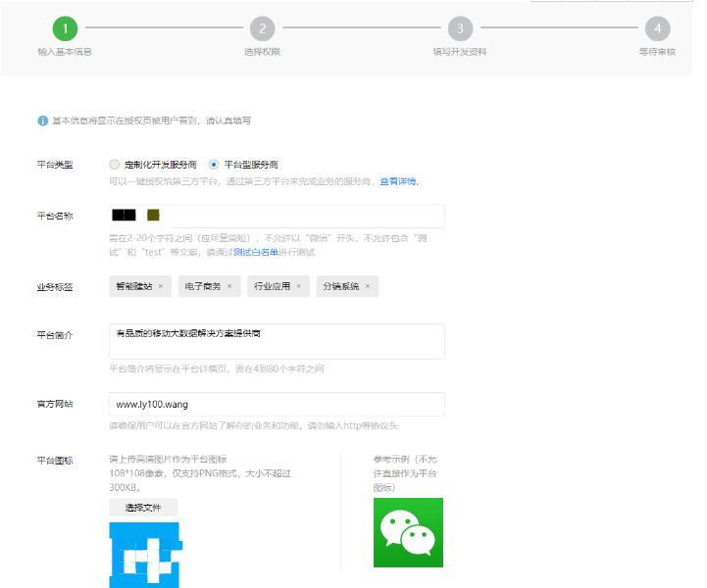Click step 4 circle 等待审核
This screenshot has height=588, width=707.
coord(657,28)
